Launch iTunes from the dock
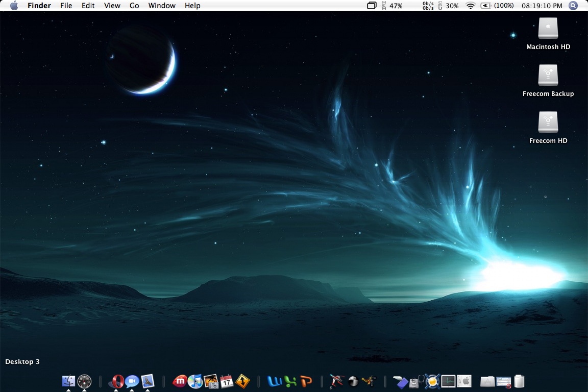This screenshot has width=588, height=392. pos(195,381)
